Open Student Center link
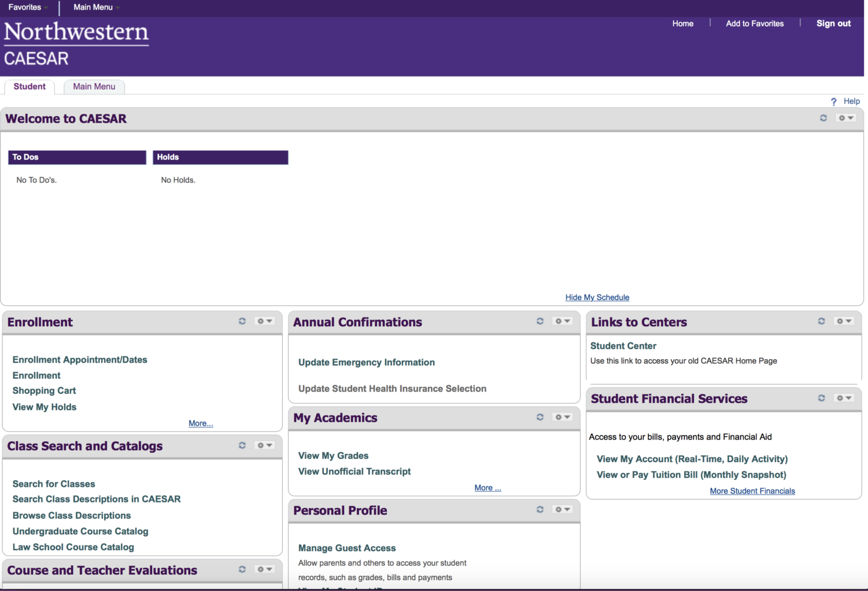The image size is (868, 591). 623,346
